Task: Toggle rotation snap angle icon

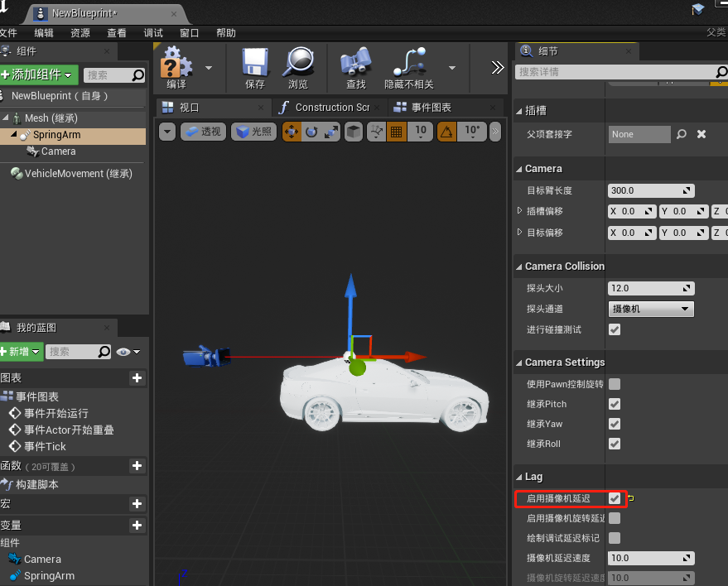Action: [446, 132]
